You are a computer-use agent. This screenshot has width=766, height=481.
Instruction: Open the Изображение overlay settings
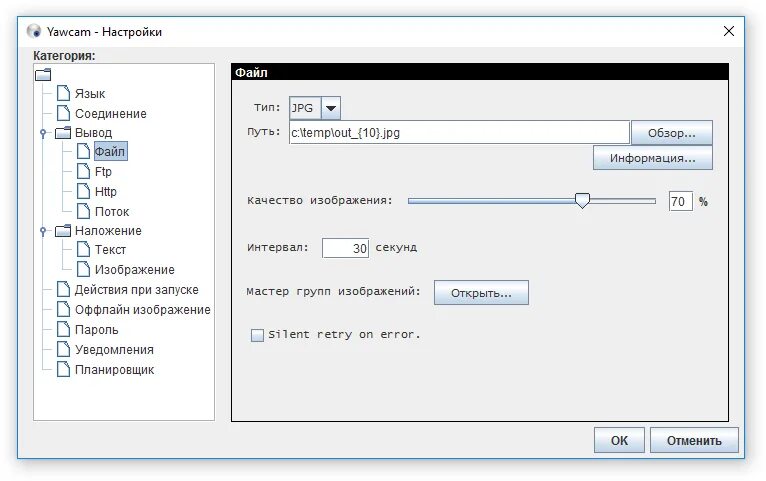click(134, 270)
